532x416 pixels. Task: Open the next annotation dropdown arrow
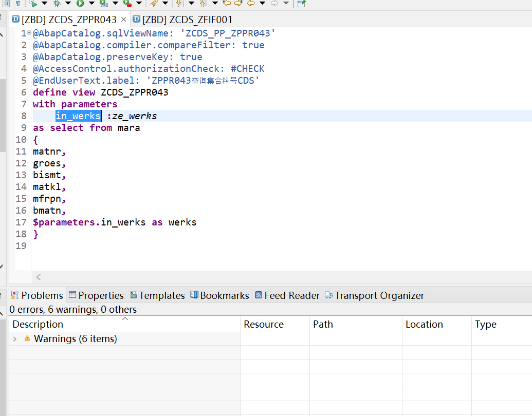pos(191,4)
